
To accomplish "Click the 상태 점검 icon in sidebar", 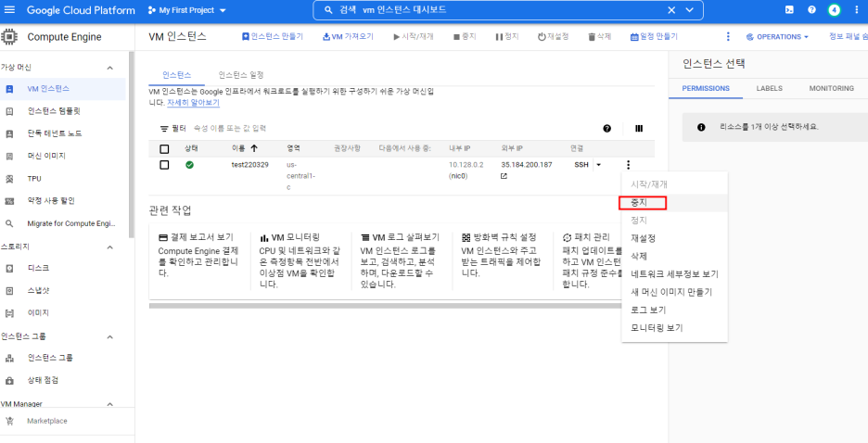I will coord(9,381).
